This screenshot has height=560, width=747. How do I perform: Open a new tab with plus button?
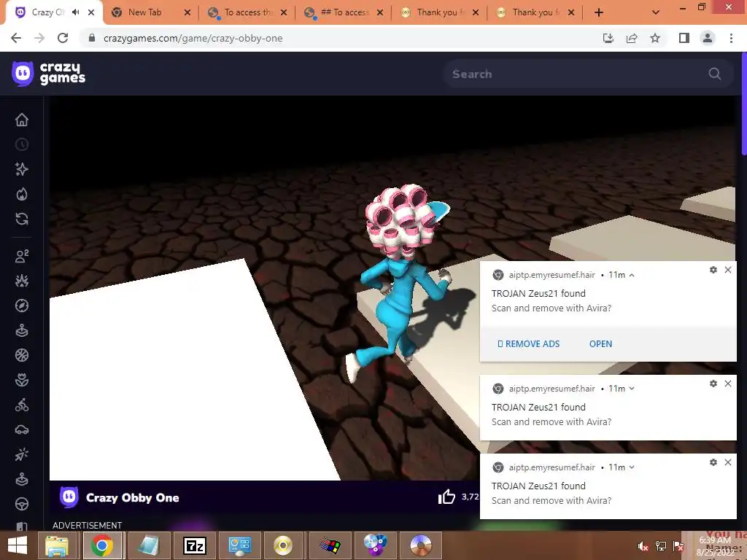point(599,12)
